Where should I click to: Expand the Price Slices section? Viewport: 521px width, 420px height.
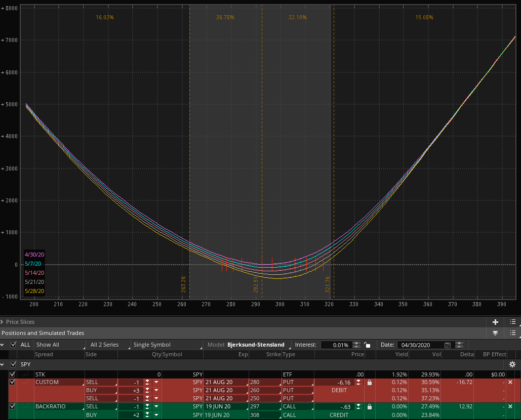coord(3,322)
